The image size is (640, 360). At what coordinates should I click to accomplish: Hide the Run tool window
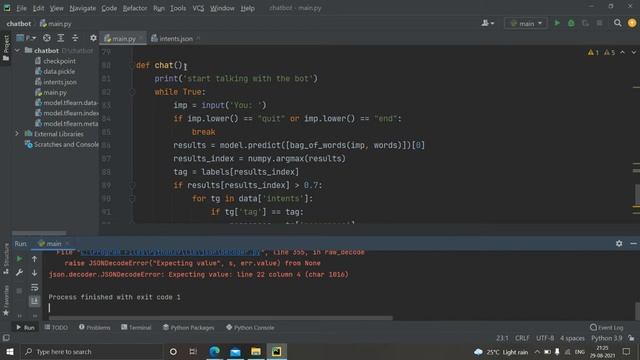point(633,243)
